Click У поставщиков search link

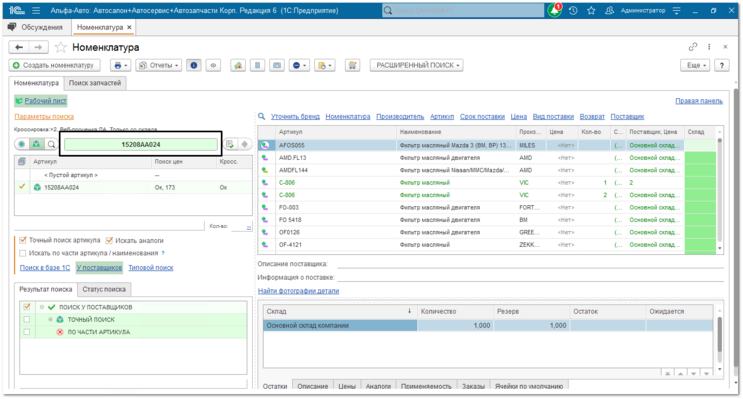pyautogui.click(x=99, y=267)
